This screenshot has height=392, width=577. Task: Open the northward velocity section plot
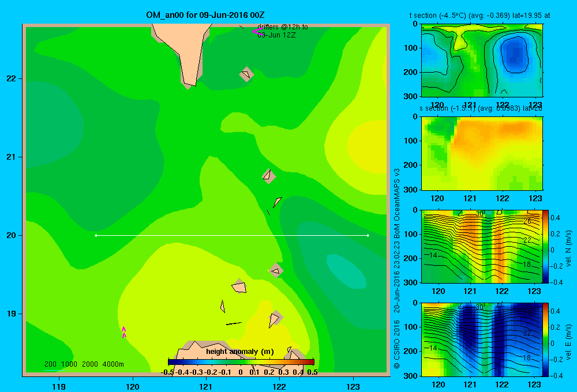click(x=482, y=246)
